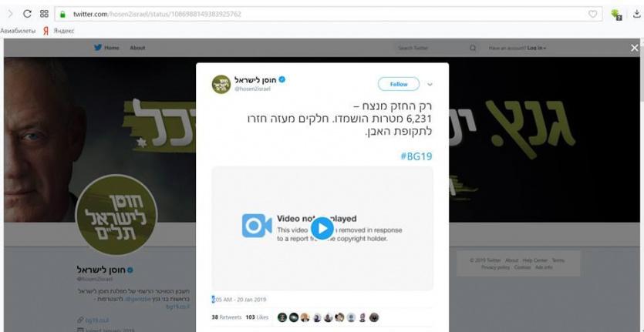
Task: Click the search magnifier icon on Twitter
Action: [473, 48]
